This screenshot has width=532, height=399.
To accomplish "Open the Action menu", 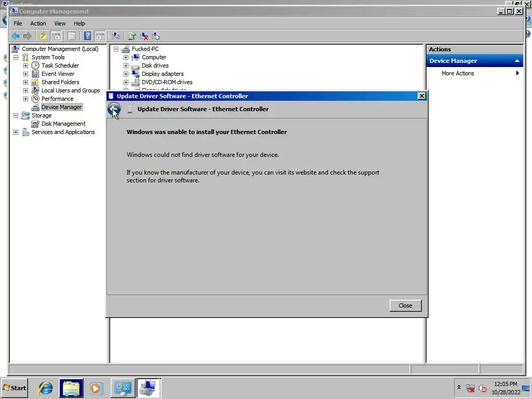I will click(x=38, y=23).
